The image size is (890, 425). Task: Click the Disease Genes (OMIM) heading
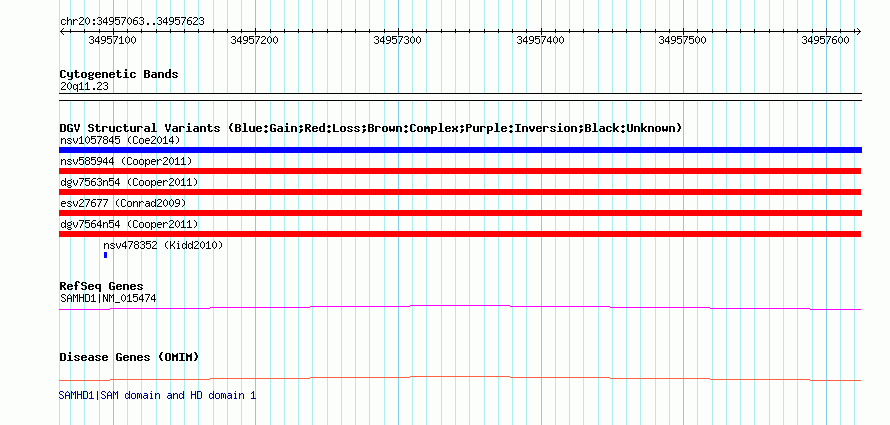point(129,357)
